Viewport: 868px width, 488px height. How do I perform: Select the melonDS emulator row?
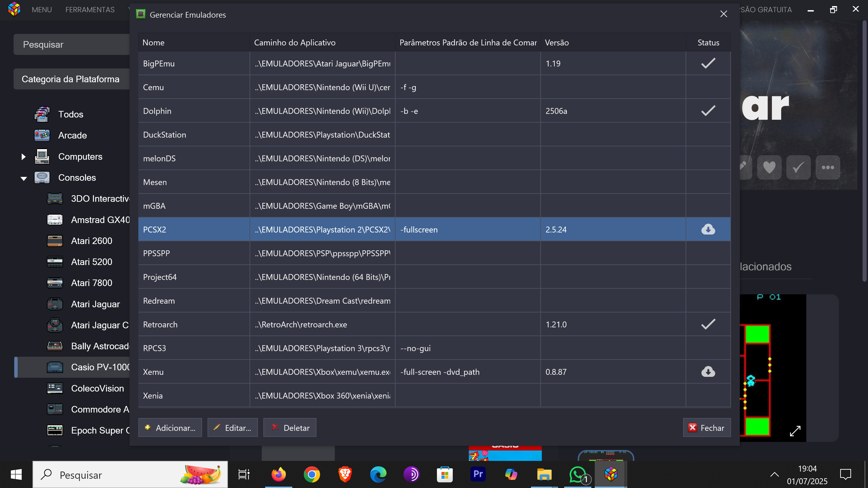tap(434, 158)
